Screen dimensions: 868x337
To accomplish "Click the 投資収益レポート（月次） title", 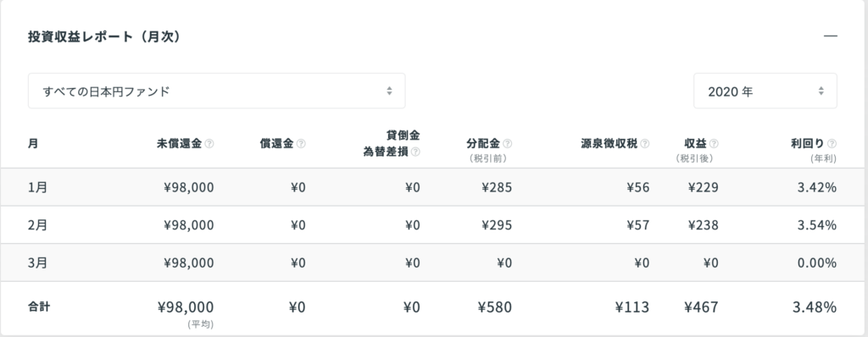I will (104, 36).
